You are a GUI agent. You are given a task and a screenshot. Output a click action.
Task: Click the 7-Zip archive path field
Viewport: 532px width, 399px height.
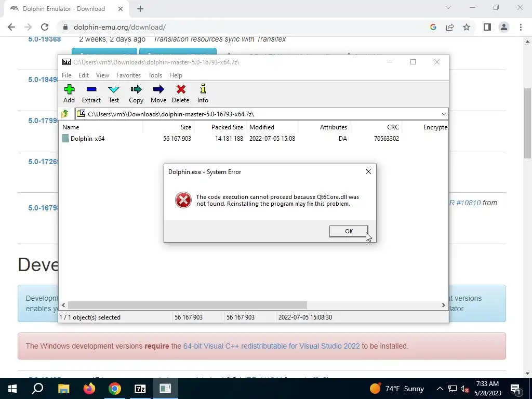click(262, 114)
